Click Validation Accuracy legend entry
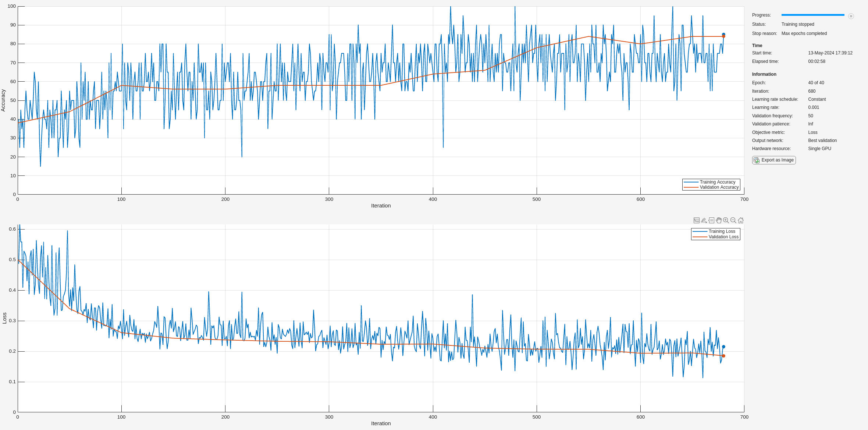 719,187
